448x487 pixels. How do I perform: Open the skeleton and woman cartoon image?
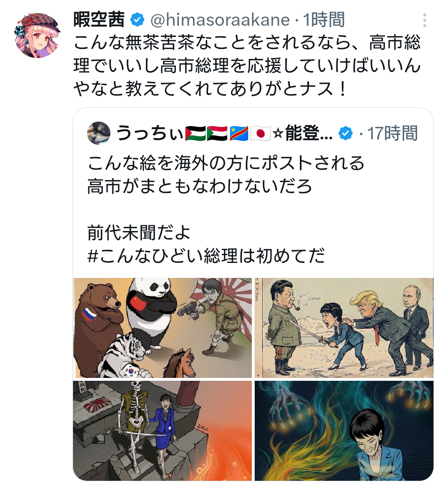(162, 431)
